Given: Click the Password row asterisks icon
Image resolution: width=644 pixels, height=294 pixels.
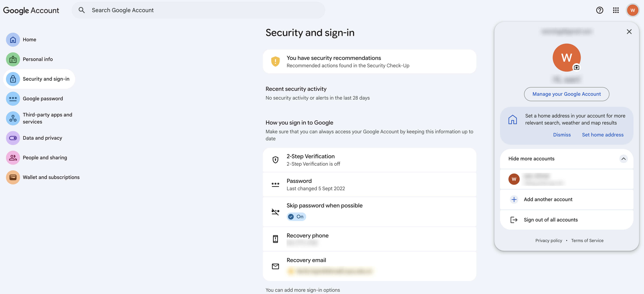Looking at the screenshot, I should [x=275, y=185].
